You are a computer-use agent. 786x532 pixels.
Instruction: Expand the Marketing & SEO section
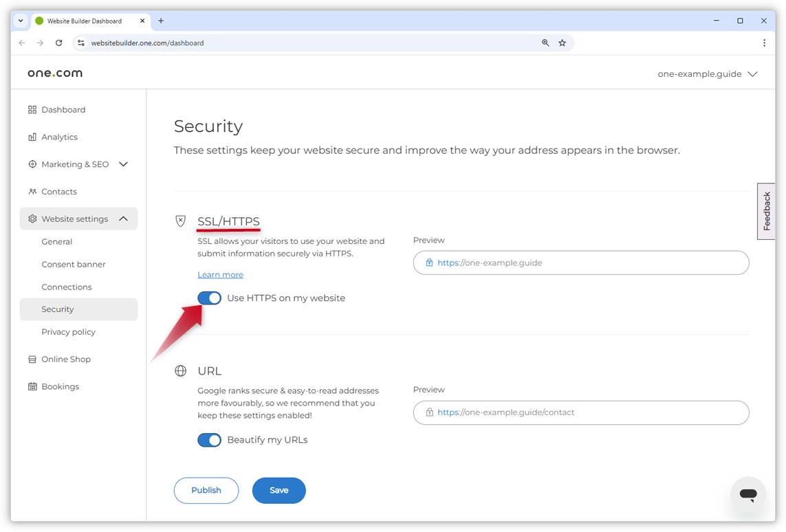click(x=123, y=164)
